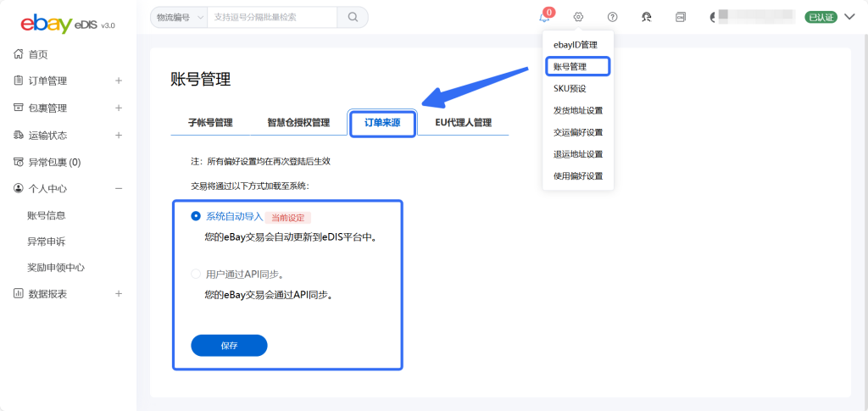Open the 物流编号 search type dropdown
868x411 pixels.
click(x=179, y=17)
